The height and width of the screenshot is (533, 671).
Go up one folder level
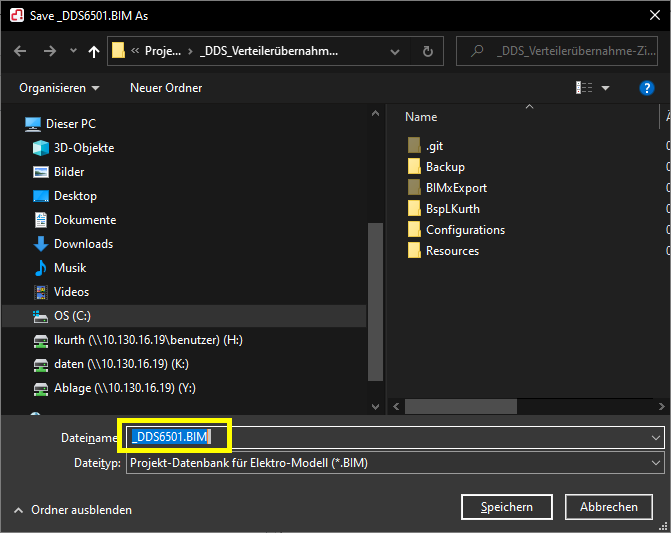[x=94, y=52]
